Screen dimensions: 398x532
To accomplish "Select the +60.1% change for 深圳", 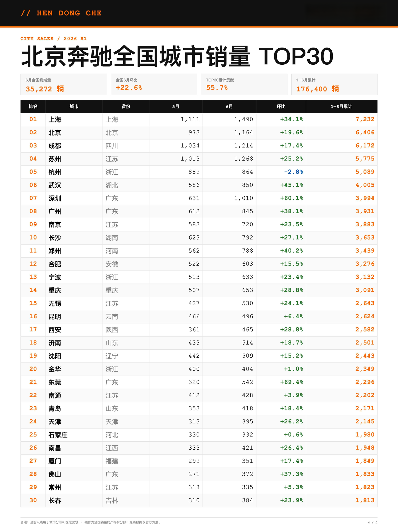I will (292, 198).
